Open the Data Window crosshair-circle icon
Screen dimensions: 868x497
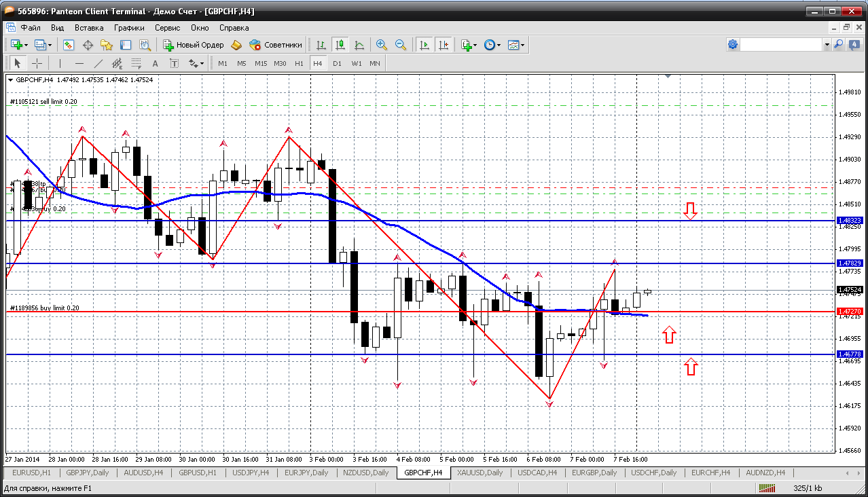tap(88, 45)
